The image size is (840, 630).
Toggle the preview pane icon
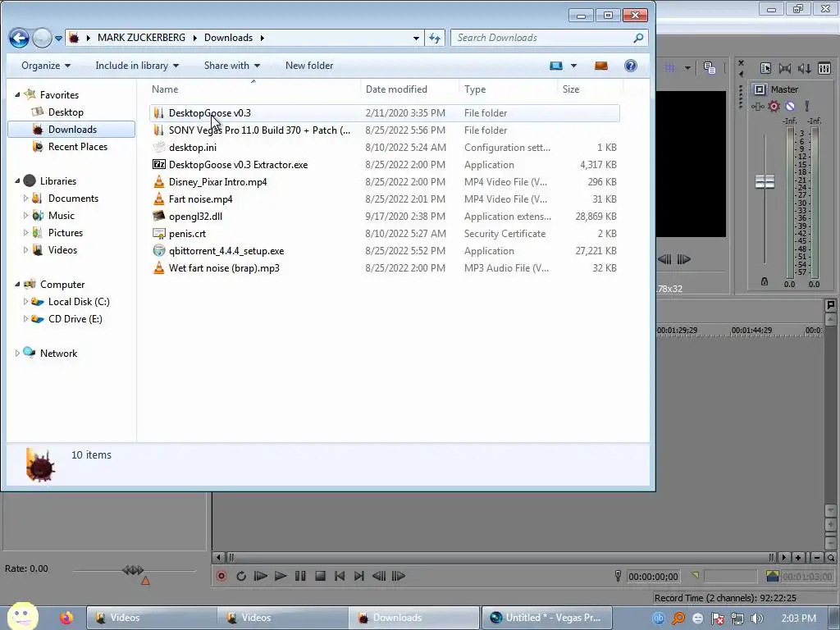pos(601,66)
